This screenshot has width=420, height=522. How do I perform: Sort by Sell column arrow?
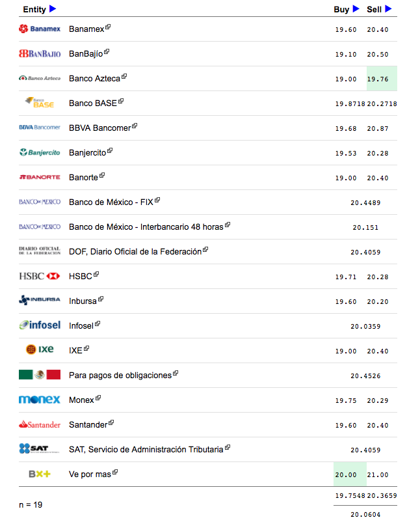click(388, 9)
